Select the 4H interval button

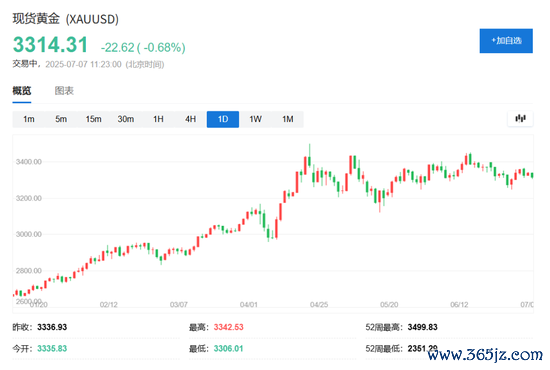pos(190,119)
